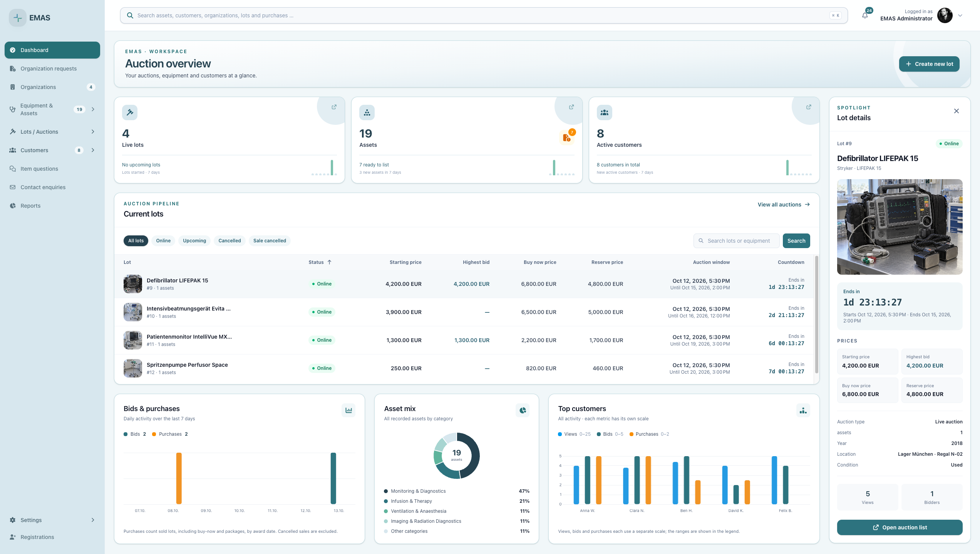Open the user account dropdown arrow
The height and width of the screenshot is (554, 980).
click(x=960, y=15)
